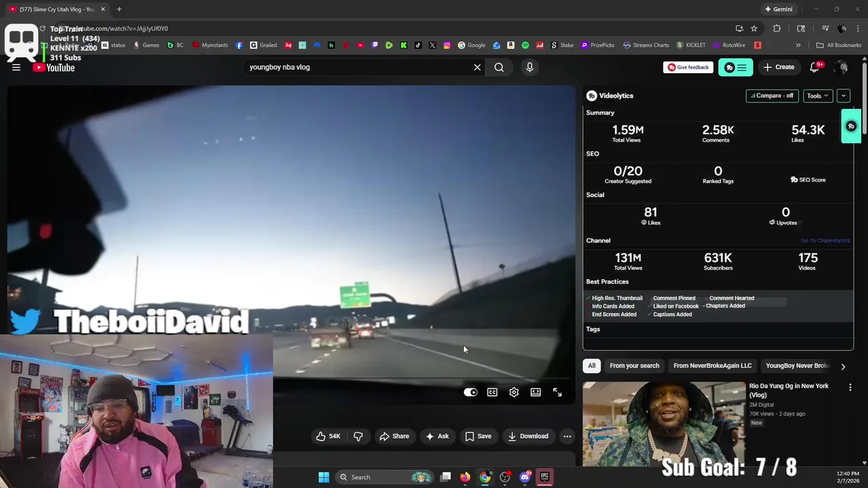The height and width of the screenshot is (488, 868).
Task: Open the TikTok bookmark icon
Action: click(418, 45)
